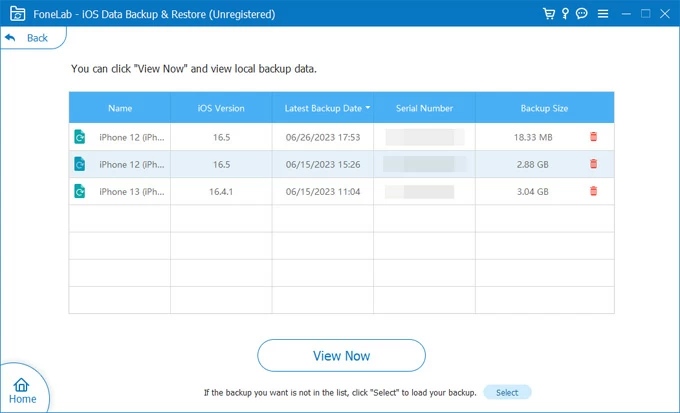
Task: Open the shopping cart purchase icon
Action: [x=548, y=14]
